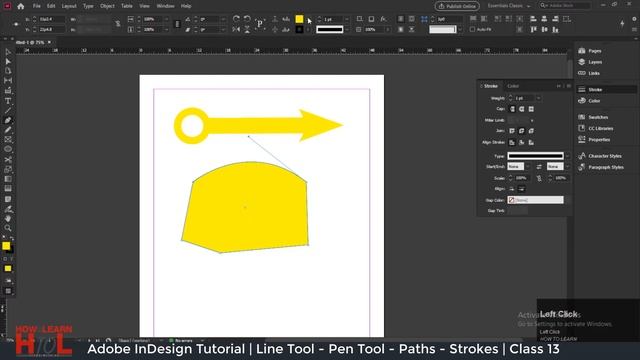Select the Pencil tool
Screen dimensions: 640x360
coord(8,130)
